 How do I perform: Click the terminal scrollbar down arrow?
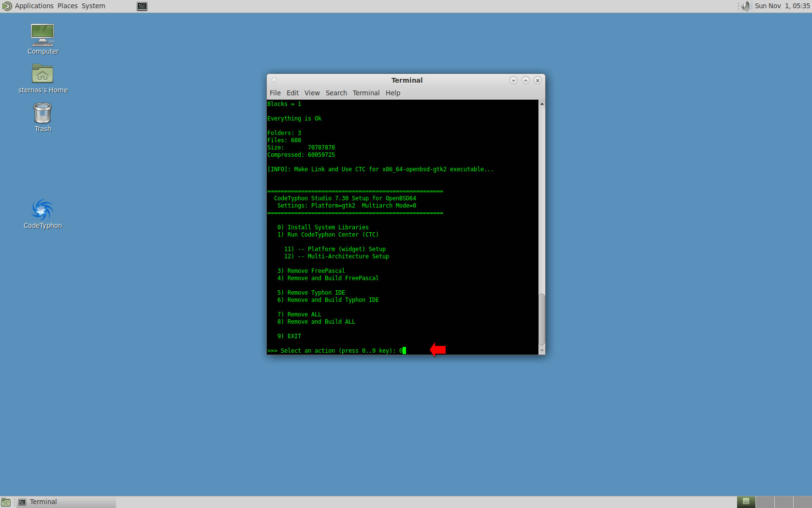[542, 350]
